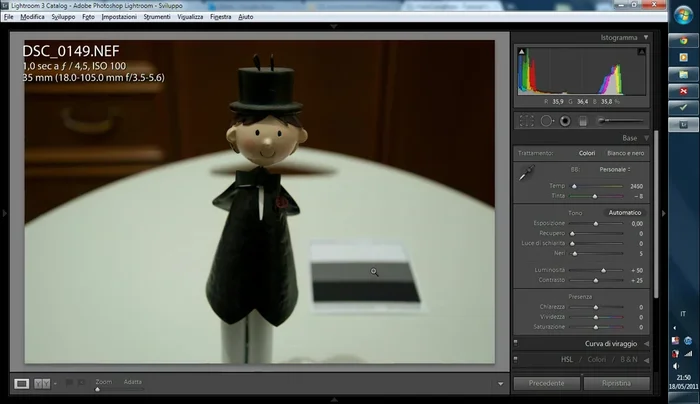Viewport: 700px width, 404px height.
Task: Pick the white balance eyedropper tool
Action: [x=525, y=174]
